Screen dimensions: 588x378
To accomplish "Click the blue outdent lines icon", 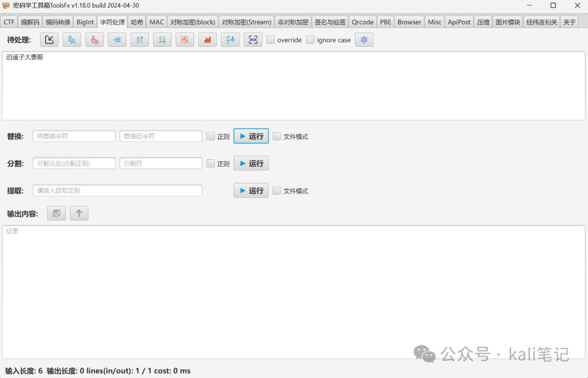I will (x=117, y=40).
